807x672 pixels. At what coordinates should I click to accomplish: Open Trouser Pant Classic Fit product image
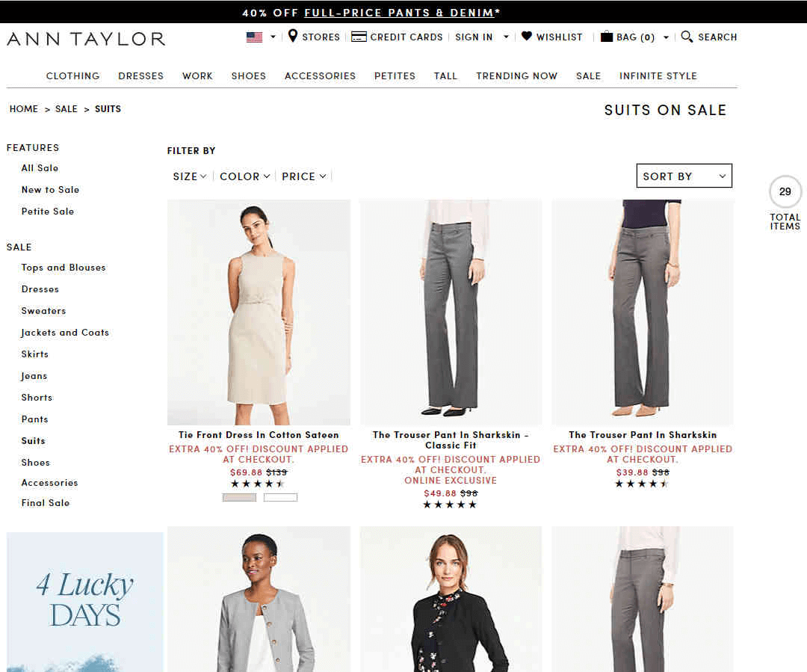coord(451,312)
